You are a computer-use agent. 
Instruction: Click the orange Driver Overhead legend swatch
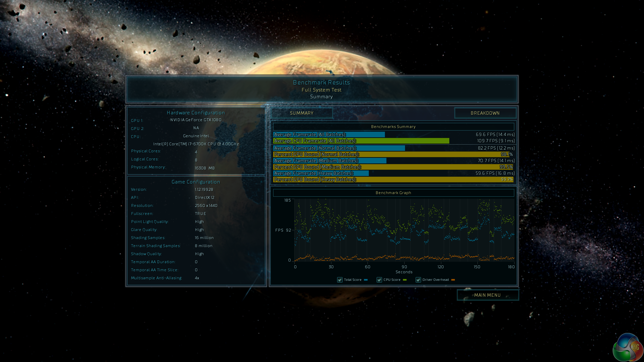(453, 280)
